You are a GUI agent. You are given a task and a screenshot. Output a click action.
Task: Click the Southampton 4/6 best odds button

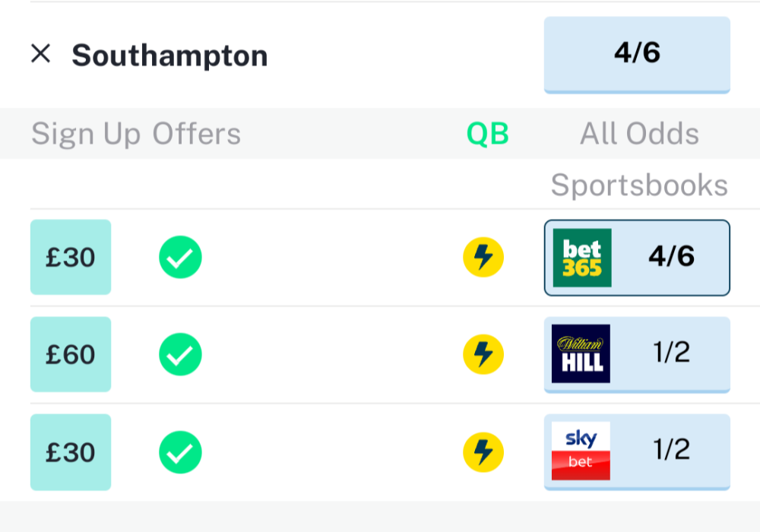(x=637, y=55)
